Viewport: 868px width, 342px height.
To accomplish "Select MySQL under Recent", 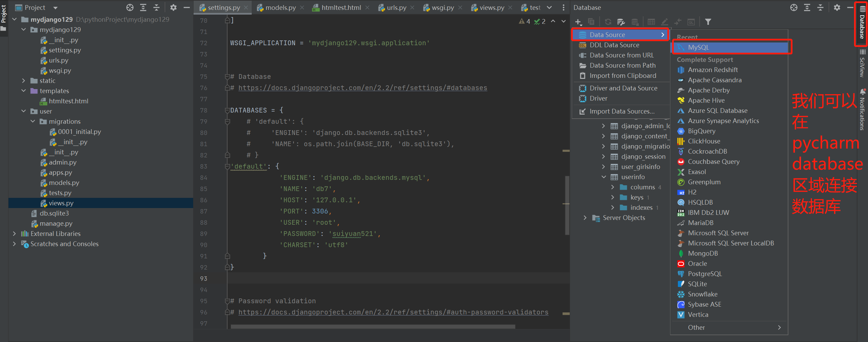I will (730, 47).
